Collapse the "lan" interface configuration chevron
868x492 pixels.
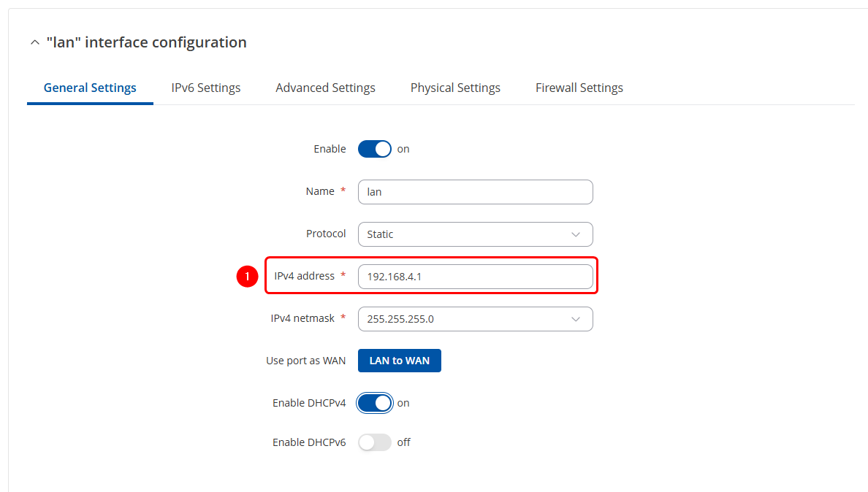coord(34,43)
